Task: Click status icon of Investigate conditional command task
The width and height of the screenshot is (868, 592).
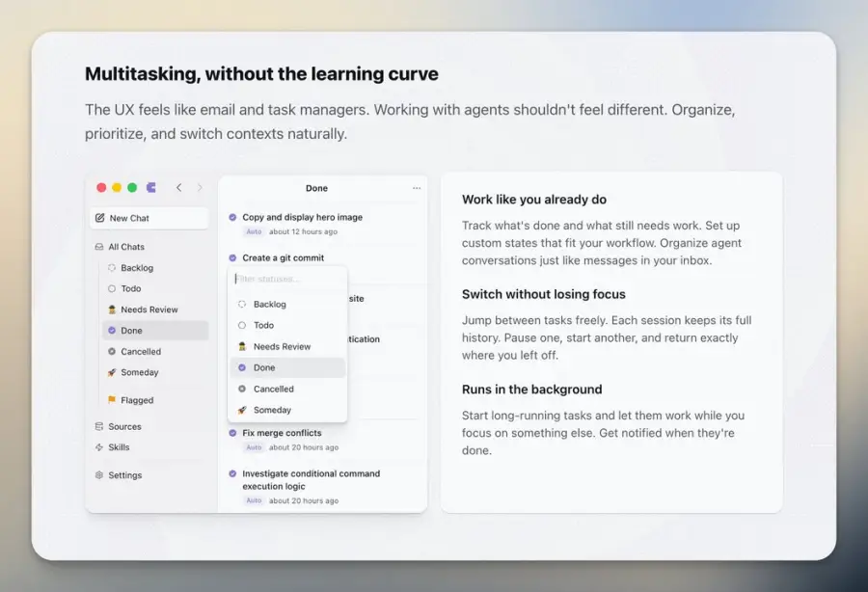Action: [x=232, y=473]
